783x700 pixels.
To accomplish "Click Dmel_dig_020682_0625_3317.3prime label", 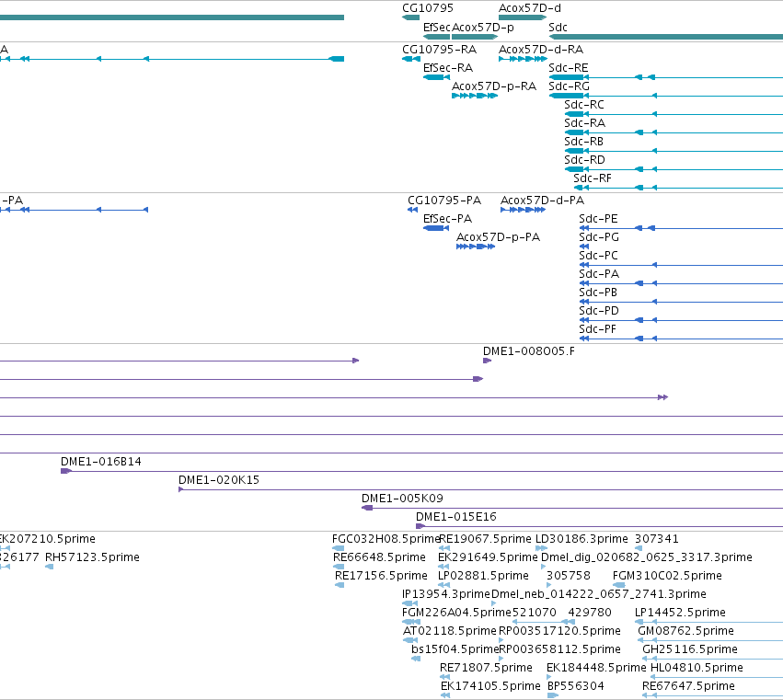I will 647,557.
